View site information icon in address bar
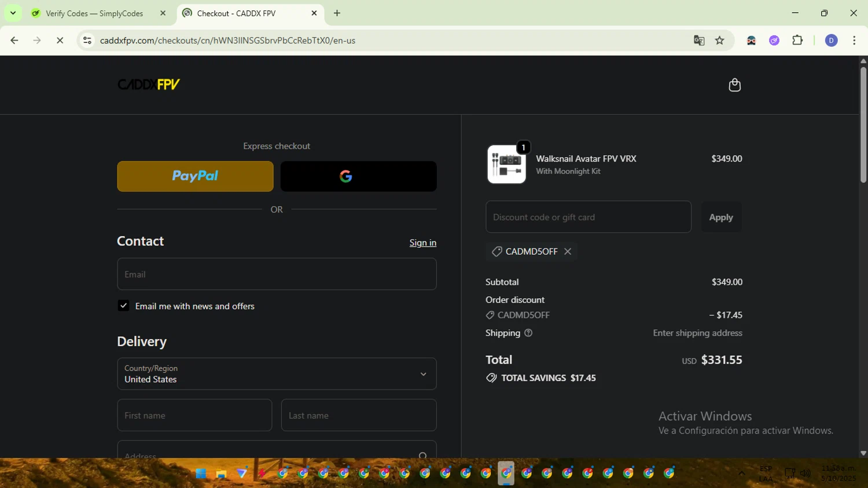The height and width of the screenshot is (488, 868). click(x=87, y=41)
